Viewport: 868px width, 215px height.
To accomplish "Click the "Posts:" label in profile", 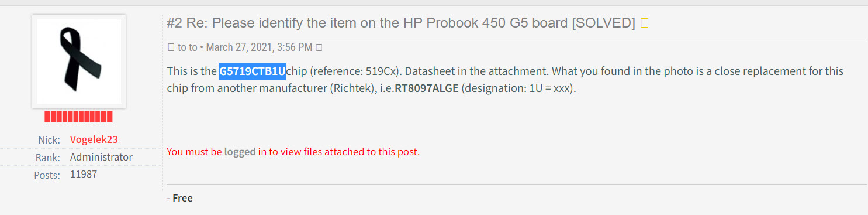I will point(48,175).
